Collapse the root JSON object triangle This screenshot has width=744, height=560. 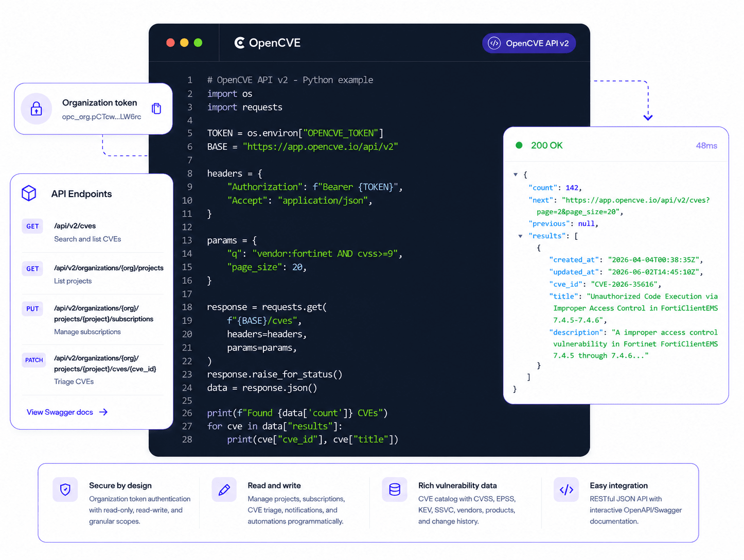(516, 174)
